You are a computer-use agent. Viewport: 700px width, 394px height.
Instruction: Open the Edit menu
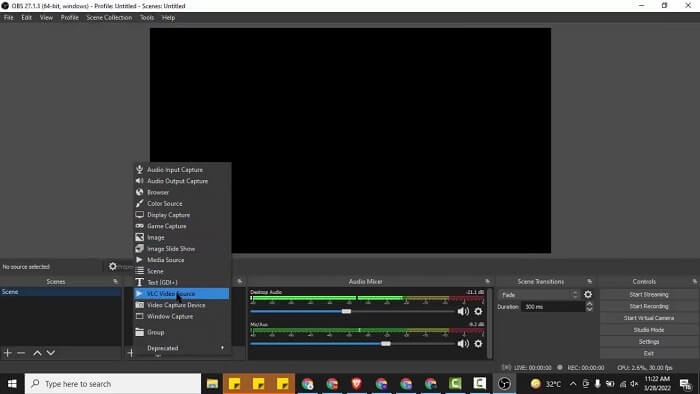click(26, 18)
